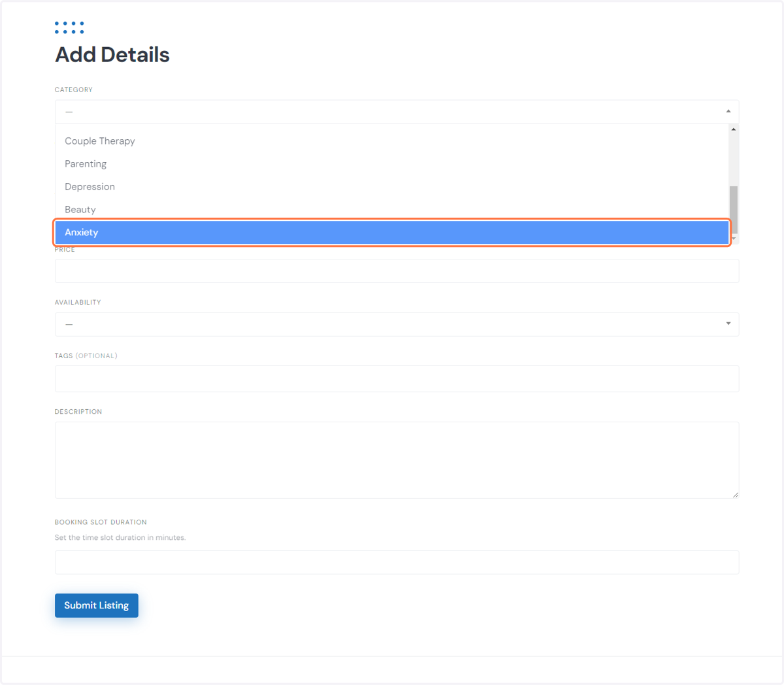The image size is (784, 685).
Task: Submit the listing with Submit Listing button
Action: (97, 605)
